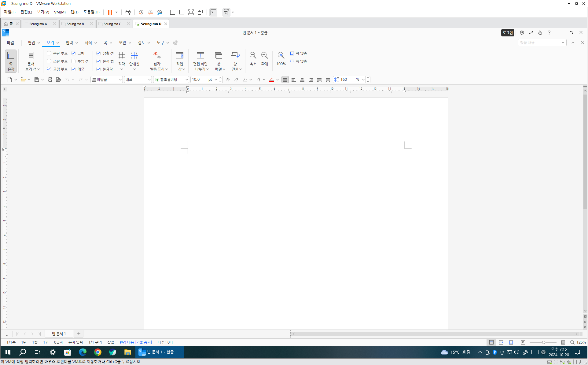
Task: Click the print icon in toolbar
Action: [50, 80]
